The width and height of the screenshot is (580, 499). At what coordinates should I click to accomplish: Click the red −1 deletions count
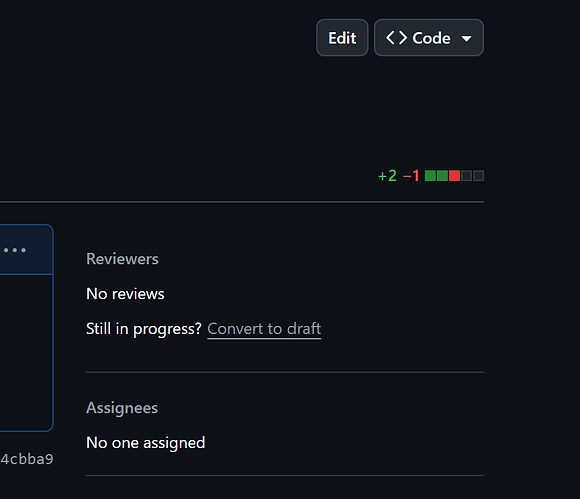tap(411, 176)
